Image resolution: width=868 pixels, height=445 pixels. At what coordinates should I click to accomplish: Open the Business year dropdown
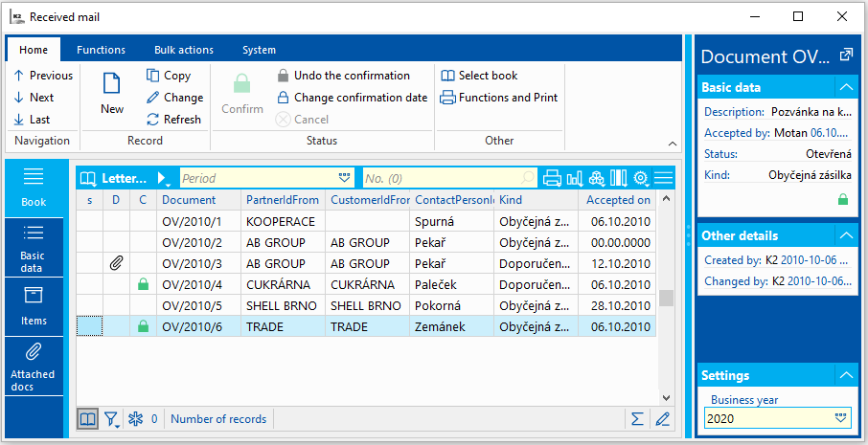[841, 418]
